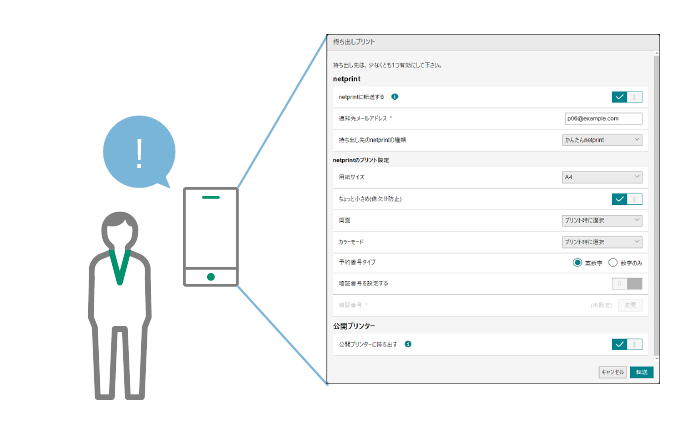Expand the 両面 dropdown
The image size is (686, 431).
[x=602, y=220]
